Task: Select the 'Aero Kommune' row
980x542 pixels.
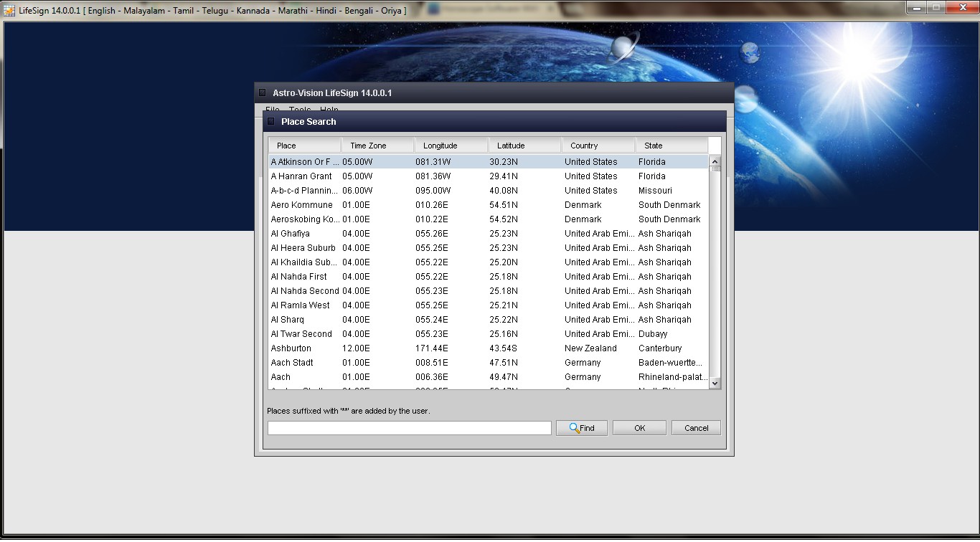Action: point(489,205)
